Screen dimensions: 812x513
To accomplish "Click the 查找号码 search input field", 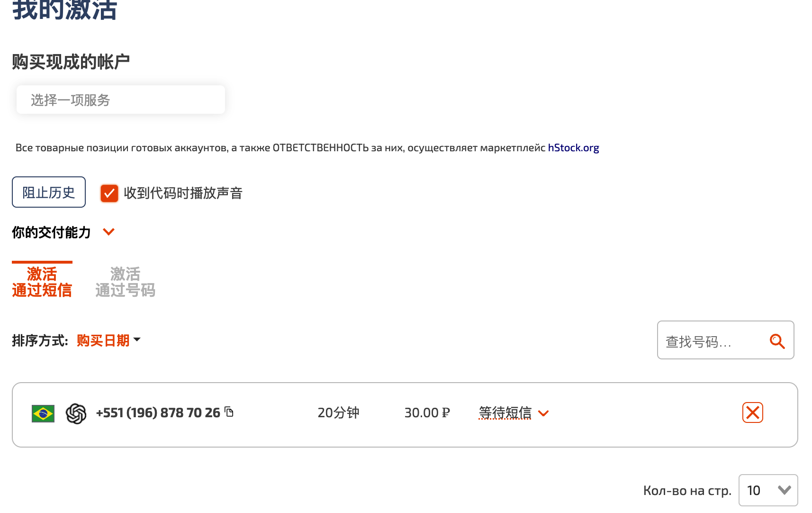I will [713, 341].
